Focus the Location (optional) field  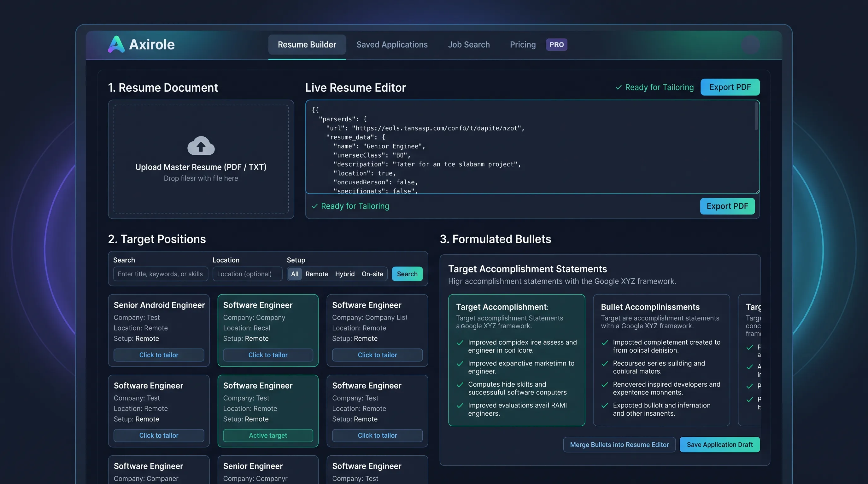coord(247,274)
